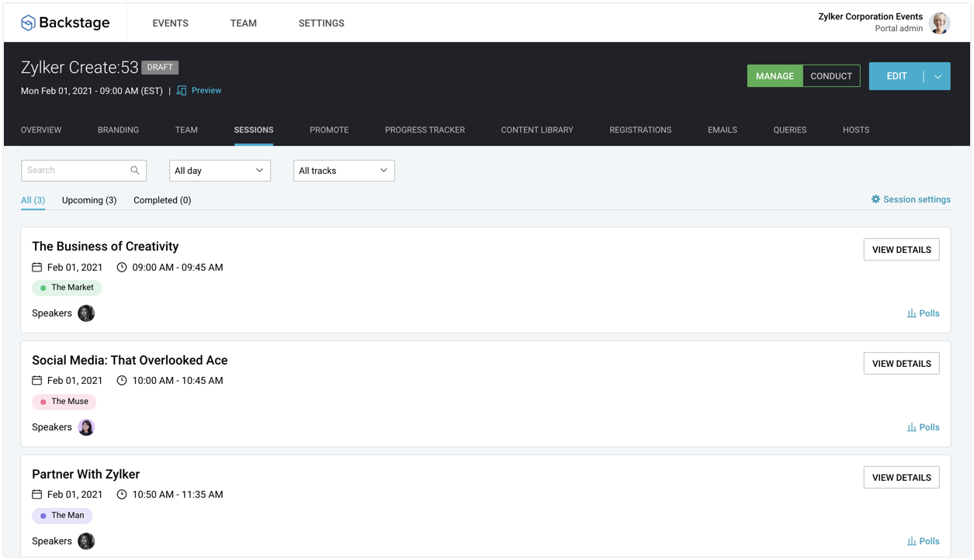This screenshot has width=974, height=560.
Task: Click the clock icon on Social Media session
Action: point(122,380)
